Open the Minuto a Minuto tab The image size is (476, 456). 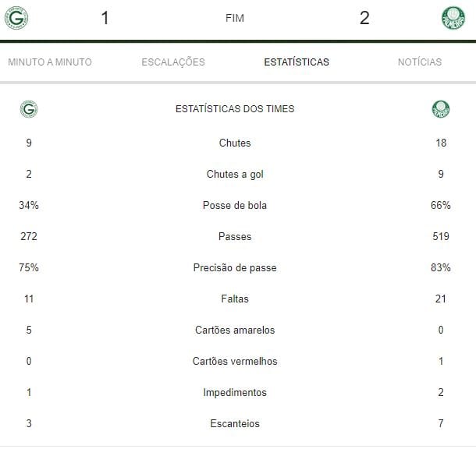click(50, 62)
